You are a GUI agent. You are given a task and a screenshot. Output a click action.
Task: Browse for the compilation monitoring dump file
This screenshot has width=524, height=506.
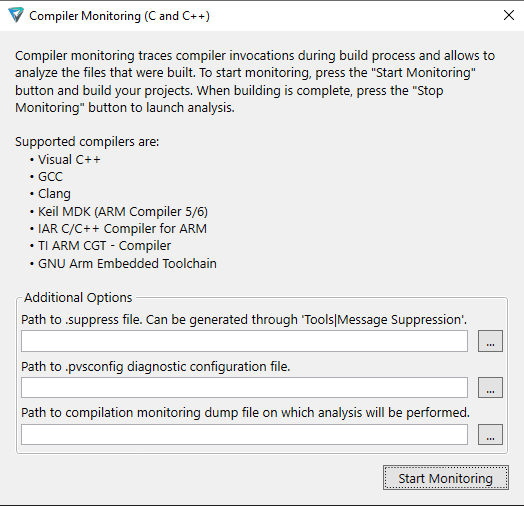490,435
